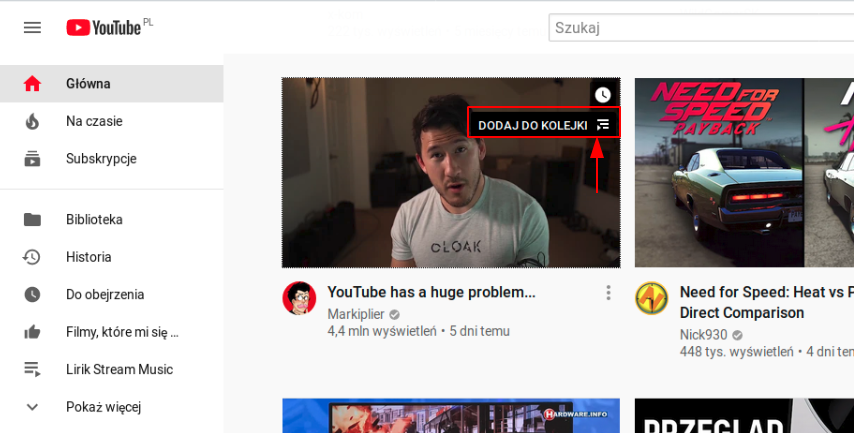Click the Do obejrzenia clock icon
The height and width of the screenshot is (433, 854).
[32, 294]
